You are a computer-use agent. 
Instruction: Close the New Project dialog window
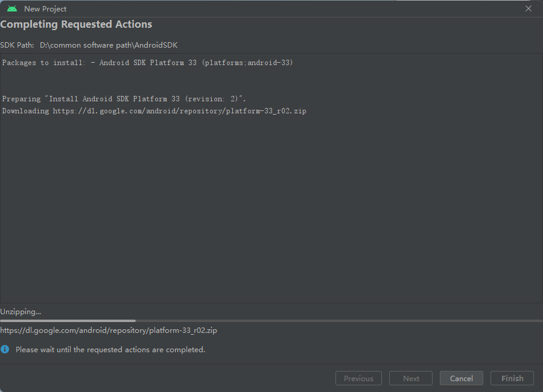tap(528, 8)
